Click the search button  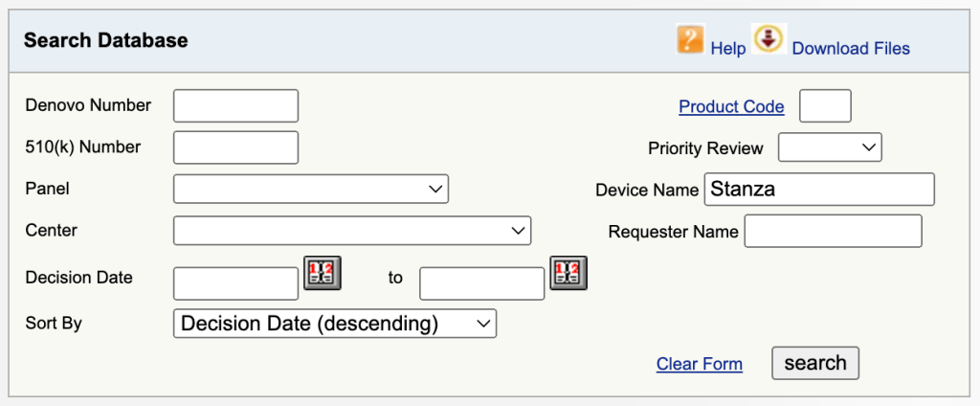point(815,363)
